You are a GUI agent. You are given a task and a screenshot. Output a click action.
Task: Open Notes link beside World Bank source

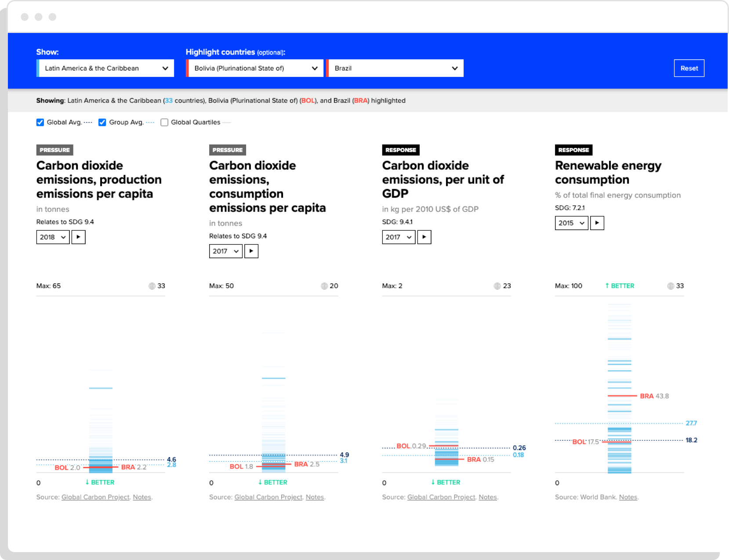pos(628,497)
